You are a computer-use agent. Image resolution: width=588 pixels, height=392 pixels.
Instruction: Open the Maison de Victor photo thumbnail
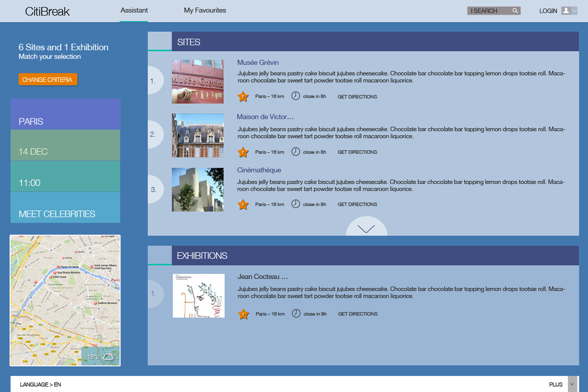coord(197,135)
